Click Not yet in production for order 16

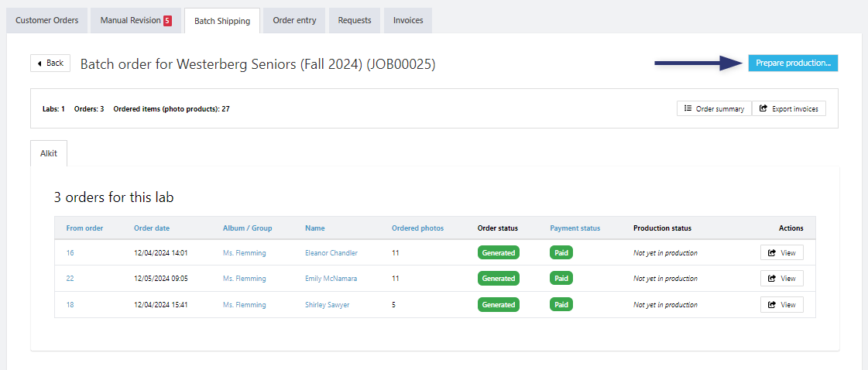point(665,253)
